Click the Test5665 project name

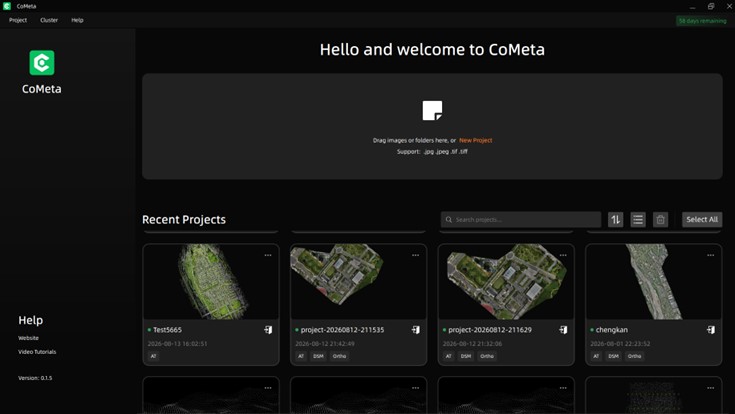pos(167,330)
